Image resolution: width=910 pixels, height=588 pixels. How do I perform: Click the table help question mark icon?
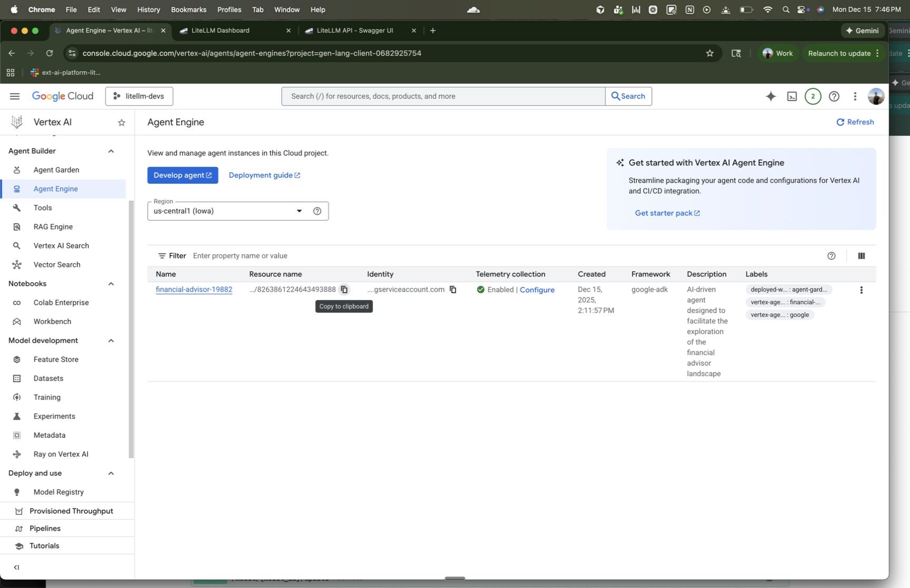coord(832,256)
